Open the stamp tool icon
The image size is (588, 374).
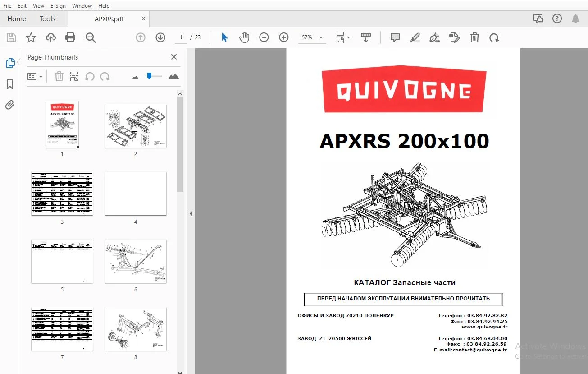pyautogui.click(x=455, y=38)
